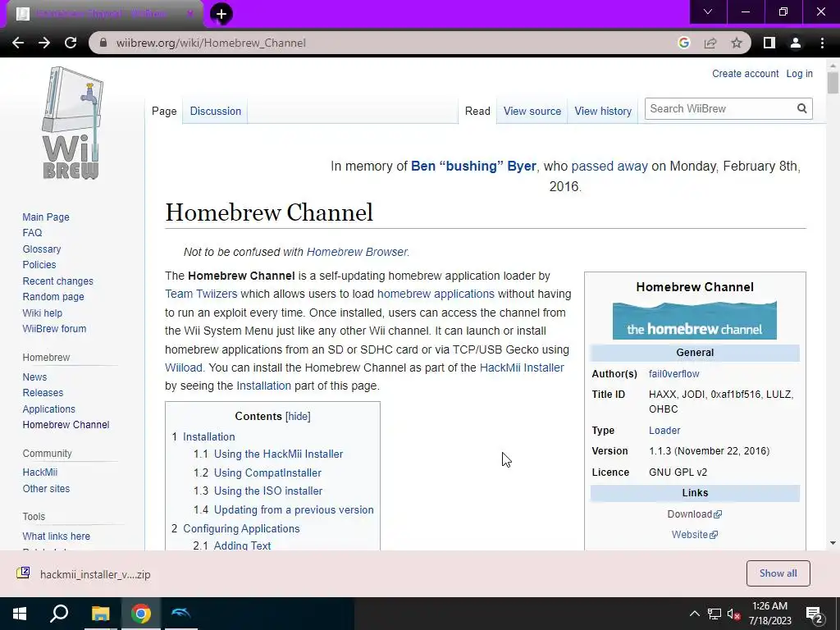Select the Page tab
Viewport: 840px width, 630px height.
pyautogui.click(x=164, y=111)
